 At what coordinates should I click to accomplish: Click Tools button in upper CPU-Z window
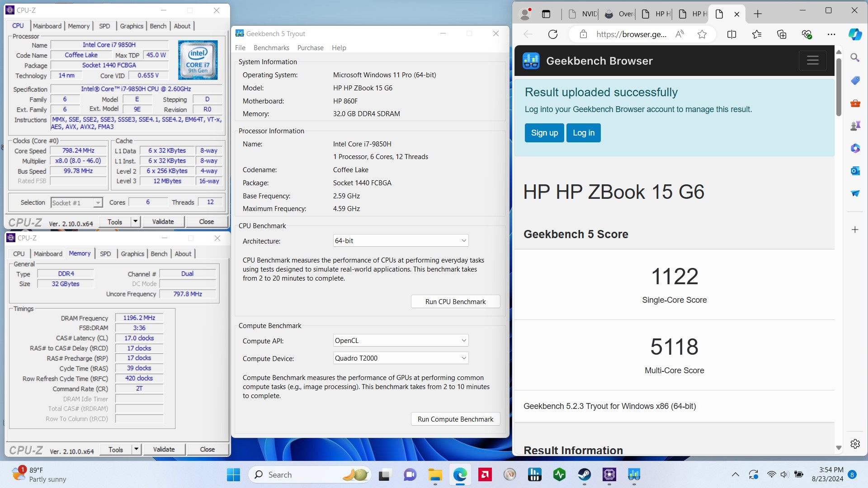click(x=115, y=222)
